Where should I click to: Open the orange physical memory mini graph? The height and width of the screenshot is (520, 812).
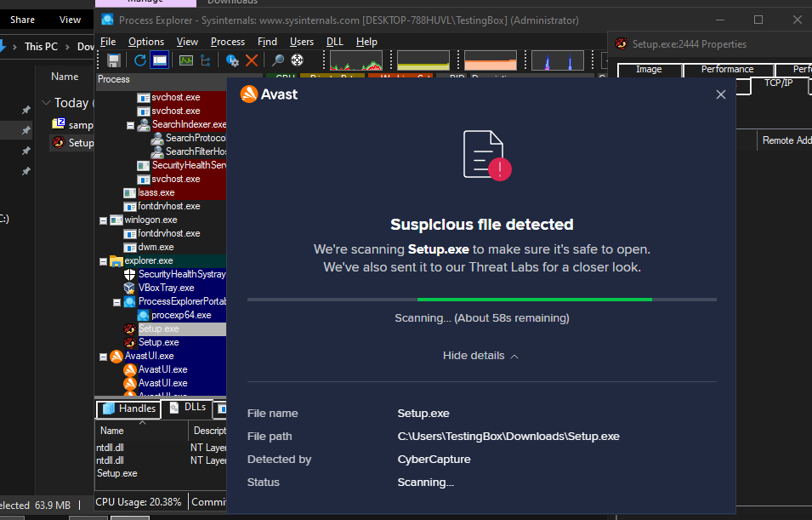pyautogui.click(x=491, y=60)
